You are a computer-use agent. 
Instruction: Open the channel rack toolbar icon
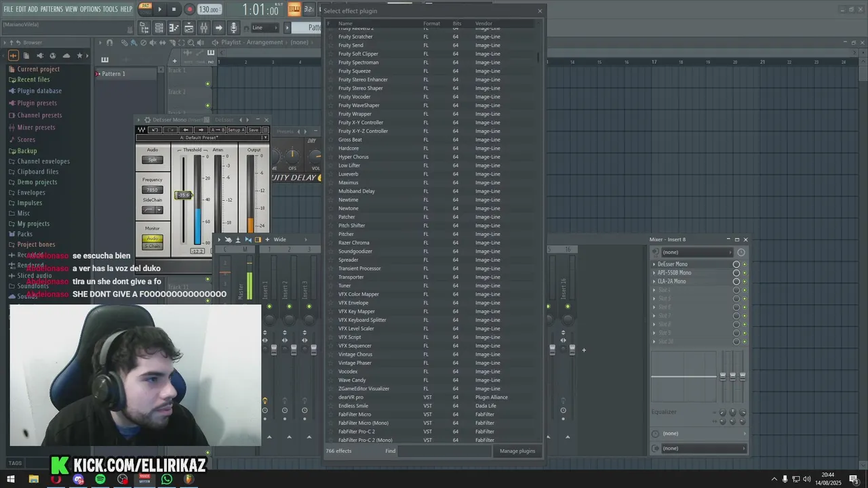[159, 28]
